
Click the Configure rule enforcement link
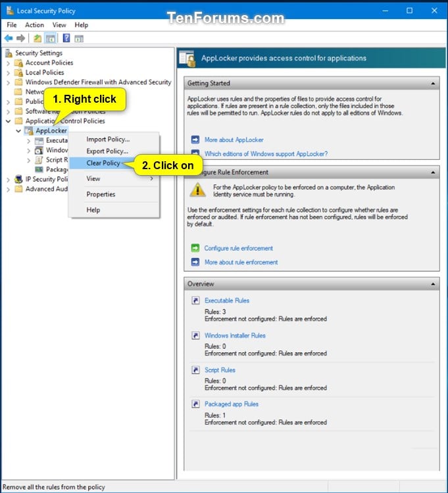tap(238, 248)
